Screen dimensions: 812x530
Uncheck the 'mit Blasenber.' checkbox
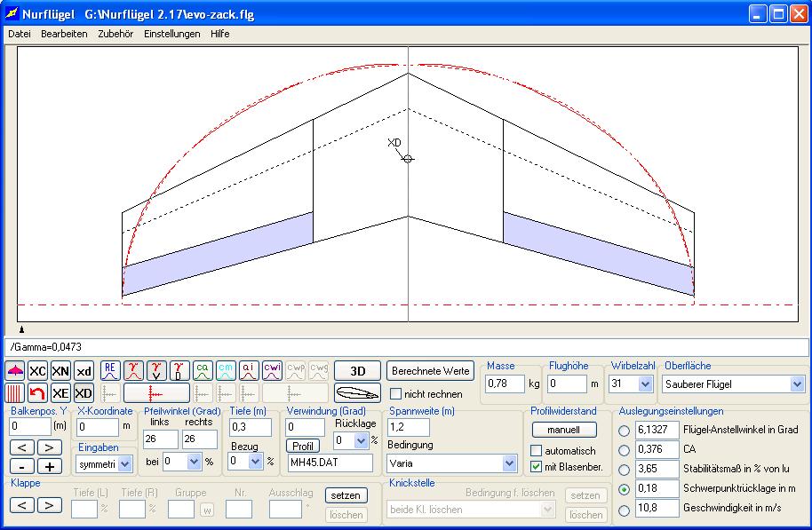[x=536, y=467]
